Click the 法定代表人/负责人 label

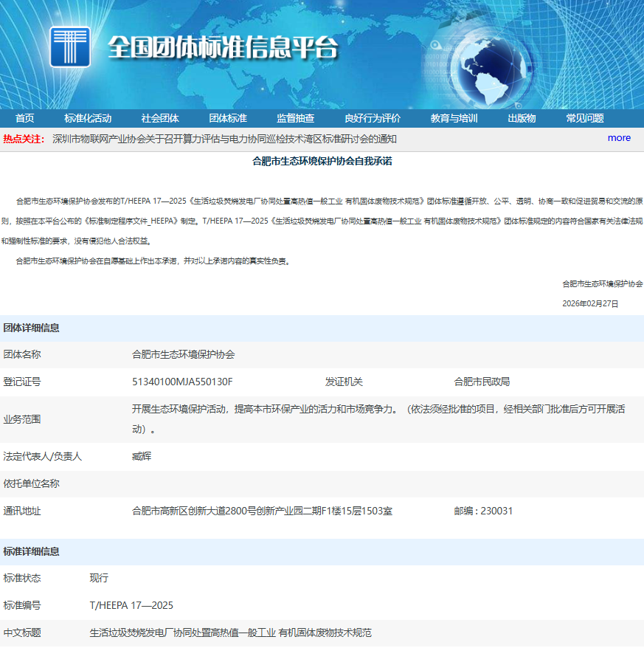point(42,456)
